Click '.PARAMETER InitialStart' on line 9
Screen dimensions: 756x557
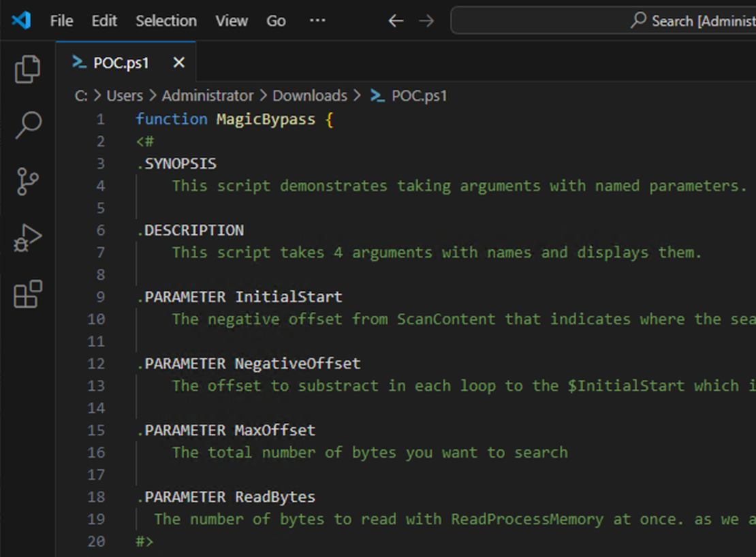(x=240, y=297)
